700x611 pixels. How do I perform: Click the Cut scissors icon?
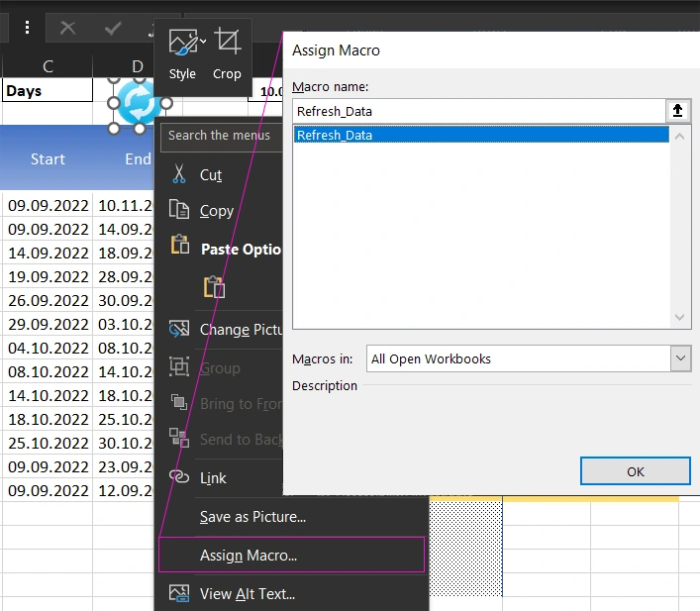[x=179, y=174]
